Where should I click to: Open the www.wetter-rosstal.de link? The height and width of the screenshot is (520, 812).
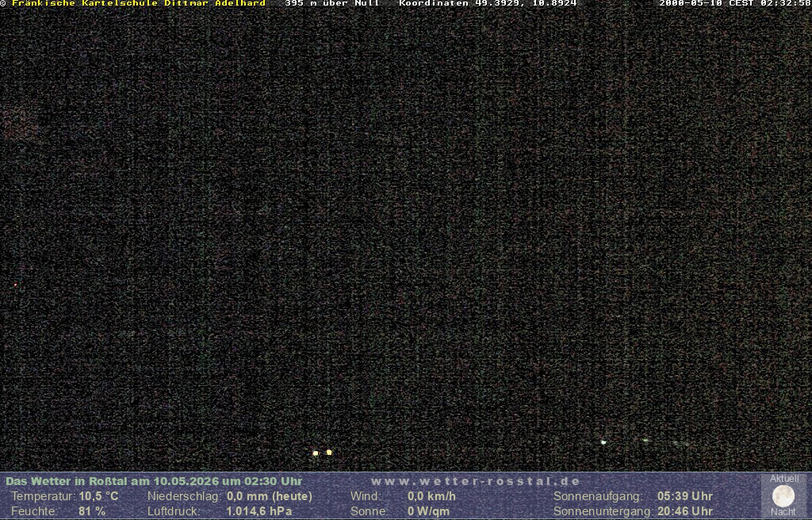(x=476, y=481)
